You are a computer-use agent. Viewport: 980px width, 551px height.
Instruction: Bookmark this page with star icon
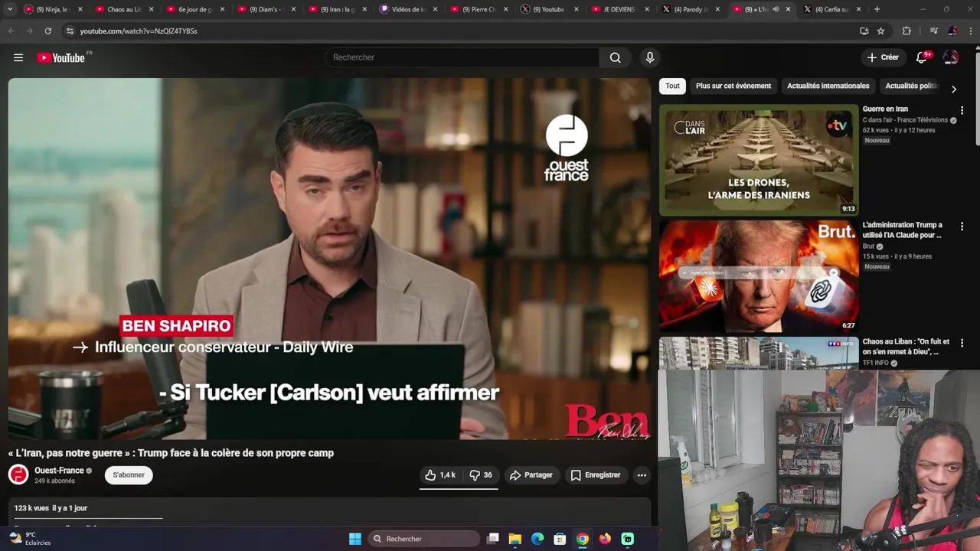[880, 31]
